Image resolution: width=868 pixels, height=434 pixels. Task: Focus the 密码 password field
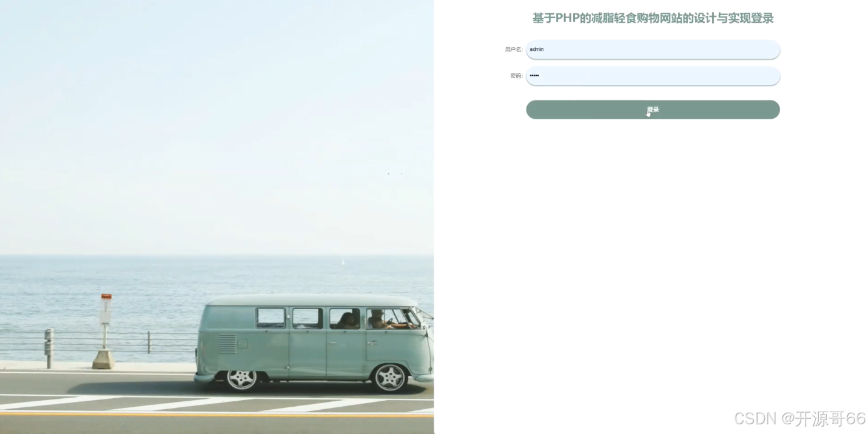click(653, 76)
